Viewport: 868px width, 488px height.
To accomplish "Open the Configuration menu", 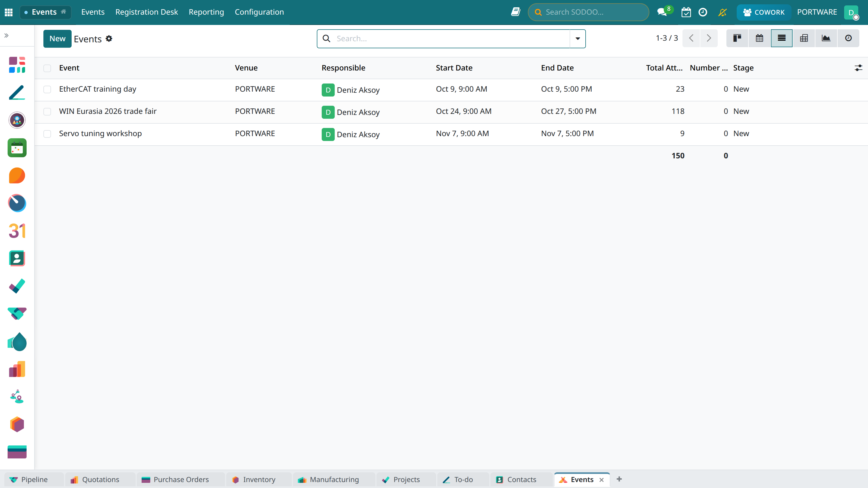I will click(x=259, y=12).
